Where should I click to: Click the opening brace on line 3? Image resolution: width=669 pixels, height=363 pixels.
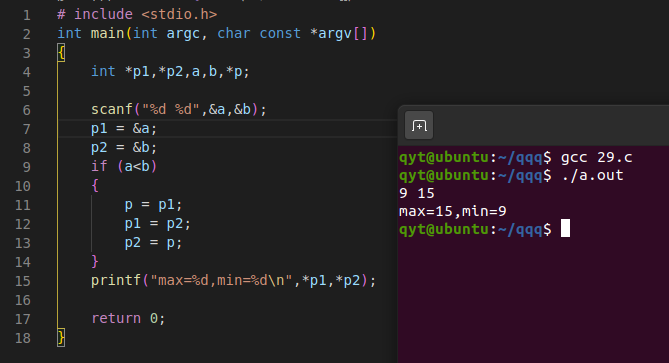pyautogui.click(x=61, y=53)
